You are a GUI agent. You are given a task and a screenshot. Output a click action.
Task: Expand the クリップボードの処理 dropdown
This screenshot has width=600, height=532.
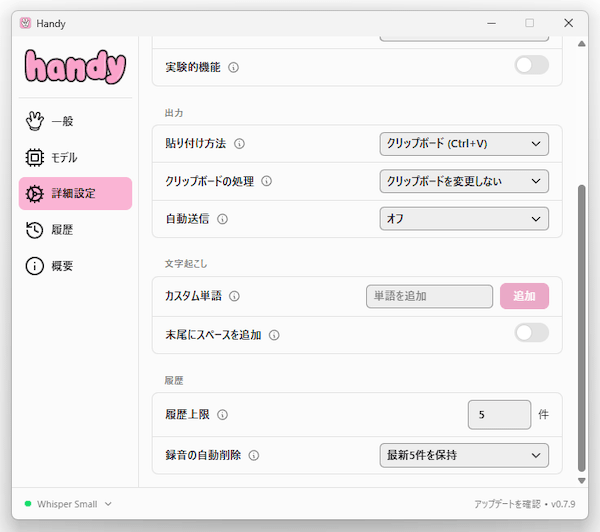click(x=464, y=181)
